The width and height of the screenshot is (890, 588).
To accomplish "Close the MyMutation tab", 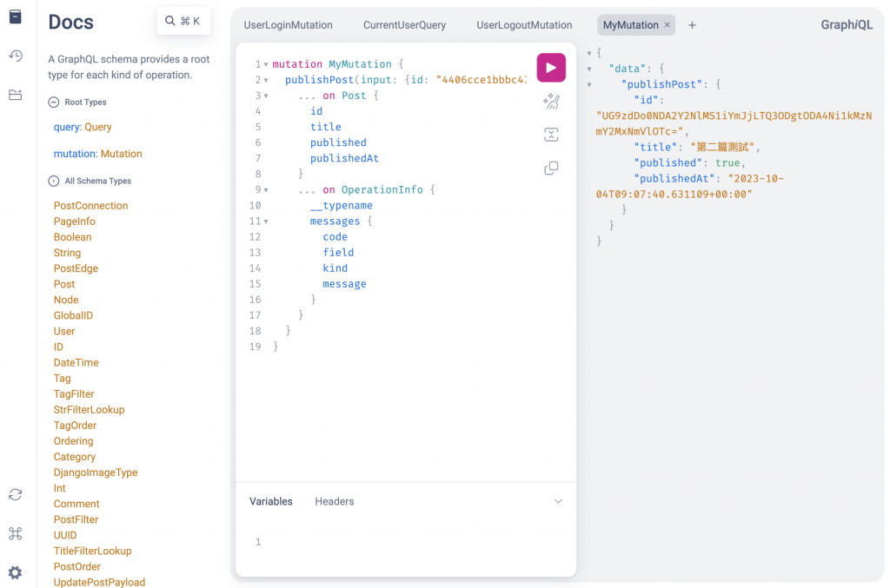I will click(x=667, y=25).
